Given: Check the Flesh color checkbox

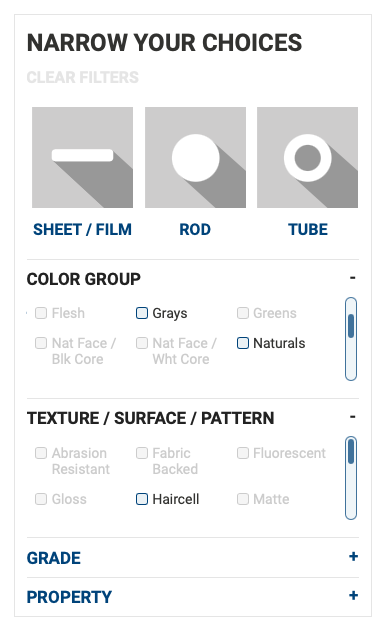Looking at the screenshot, I should pyautogui.click(x=41, y=313).
